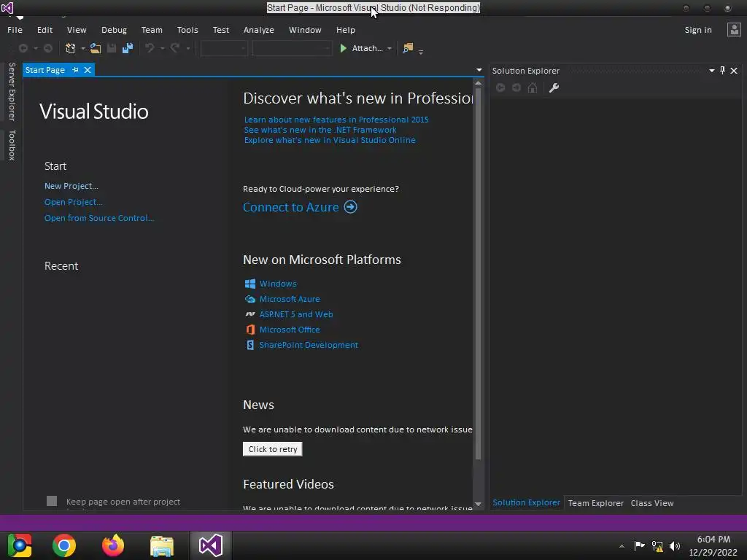Image resolution: width=747 pixels, height=560 pixels.
Task: Click the Undo toolbar icon
Action: tap(150, 48)
